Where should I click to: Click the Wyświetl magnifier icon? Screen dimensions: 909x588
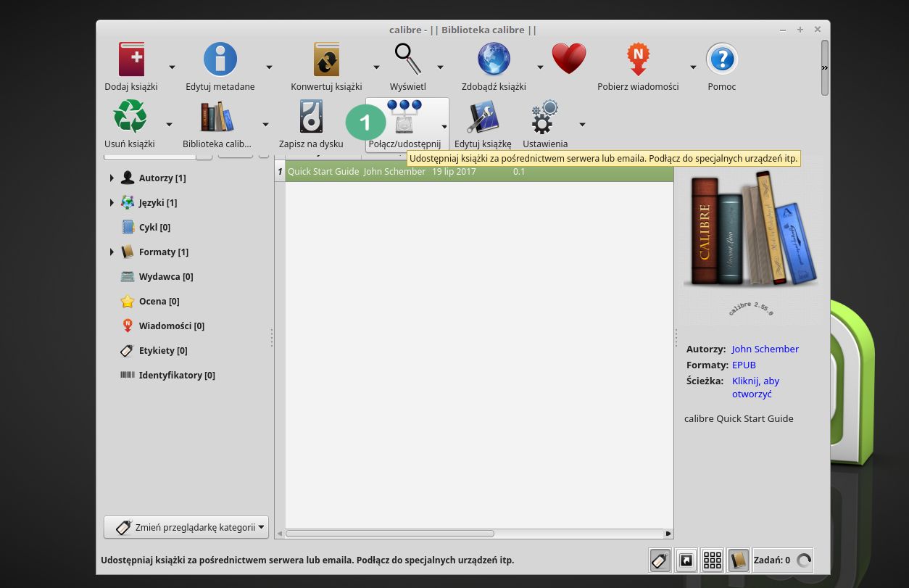(407, 59)
